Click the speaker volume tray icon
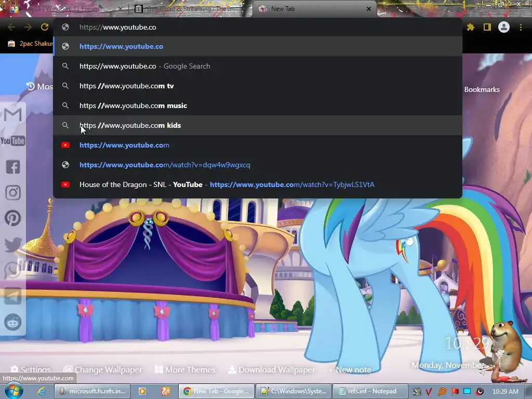532x399 pixels. click(x=480, y=392)
